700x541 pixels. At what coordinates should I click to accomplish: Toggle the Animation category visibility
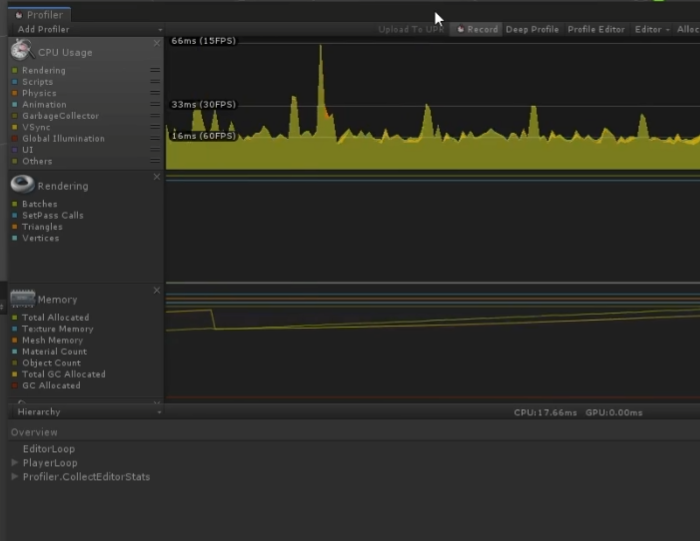tap(15, 104)
